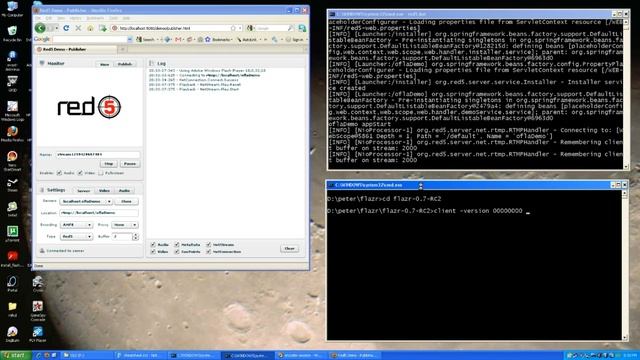
Task: Reload the page in Firefox
Action: pos(66,28)
